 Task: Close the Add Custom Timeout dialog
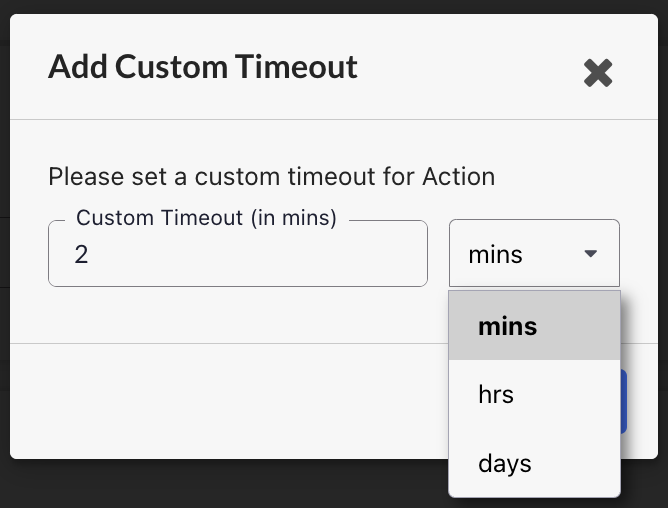coord(597,72)
